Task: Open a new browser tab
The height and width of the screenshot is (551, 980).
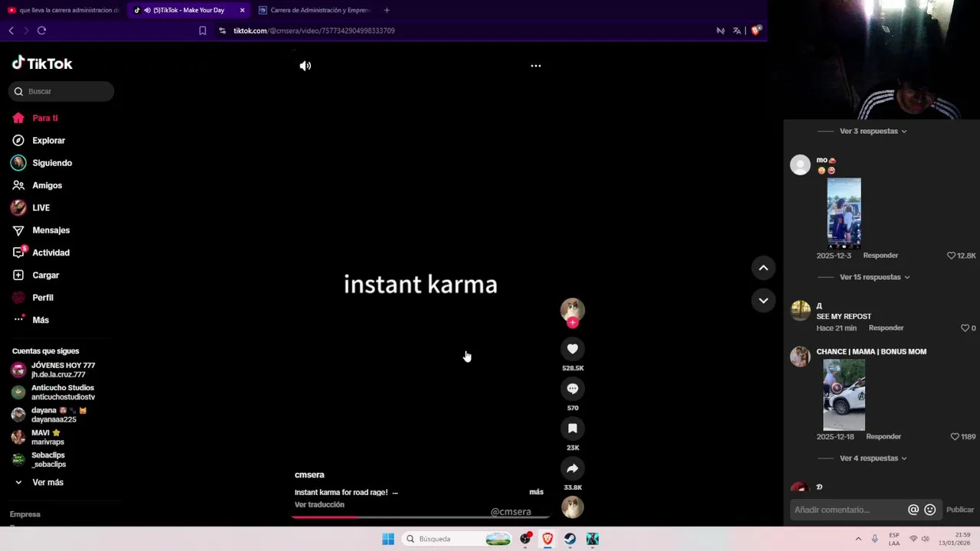Action: [x=386, y=10]
